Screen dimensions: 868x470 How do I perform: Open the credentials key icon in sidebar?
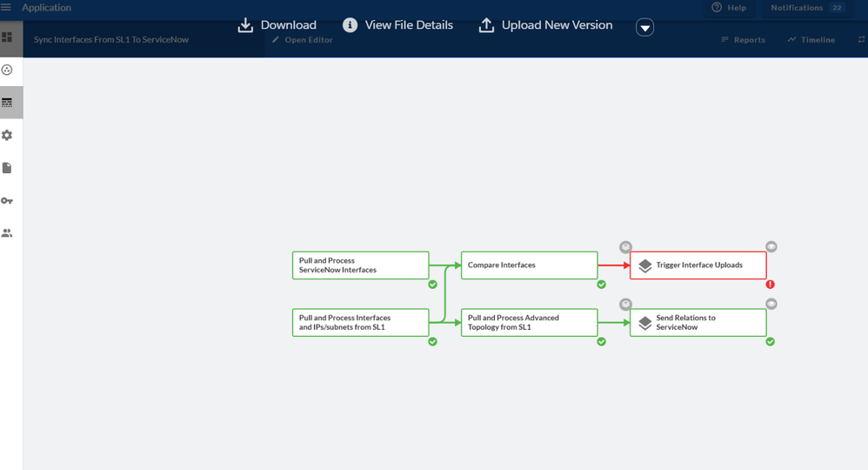7,201
